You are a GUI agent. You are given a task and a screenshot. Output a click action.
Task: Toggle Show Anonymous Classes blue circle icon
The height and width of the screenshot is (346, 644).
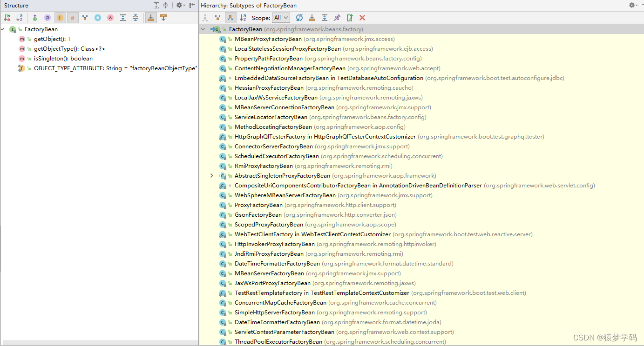(x=98, y=18)
